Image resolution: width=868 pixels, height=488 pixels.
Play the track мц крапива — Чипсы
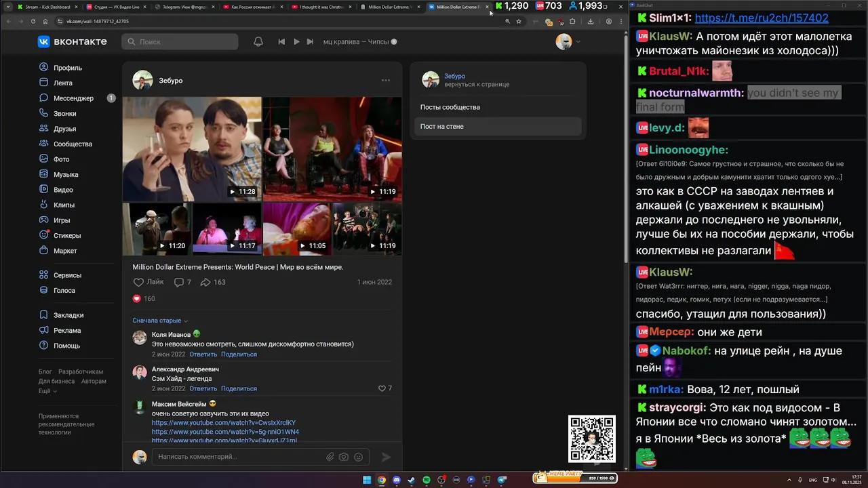pyautogui.click(x=296, y=42)
